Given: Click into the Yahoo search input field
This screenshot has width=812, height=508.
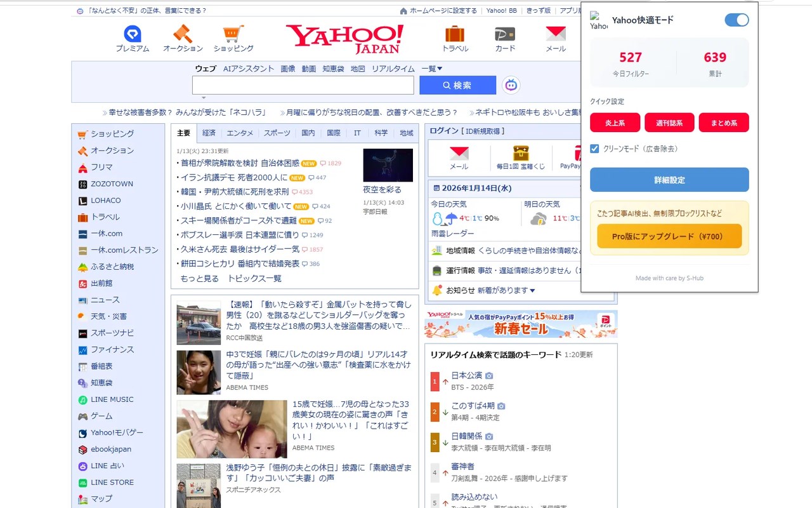Looking at the screenshot, I should (x=303, y=85).
